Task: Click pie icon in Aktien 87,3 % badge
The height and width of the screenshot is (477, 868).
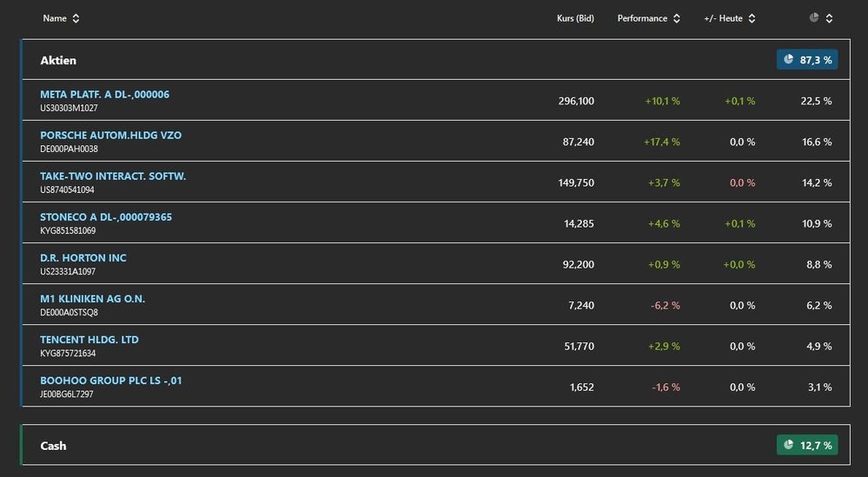Action: pos(789,60)
